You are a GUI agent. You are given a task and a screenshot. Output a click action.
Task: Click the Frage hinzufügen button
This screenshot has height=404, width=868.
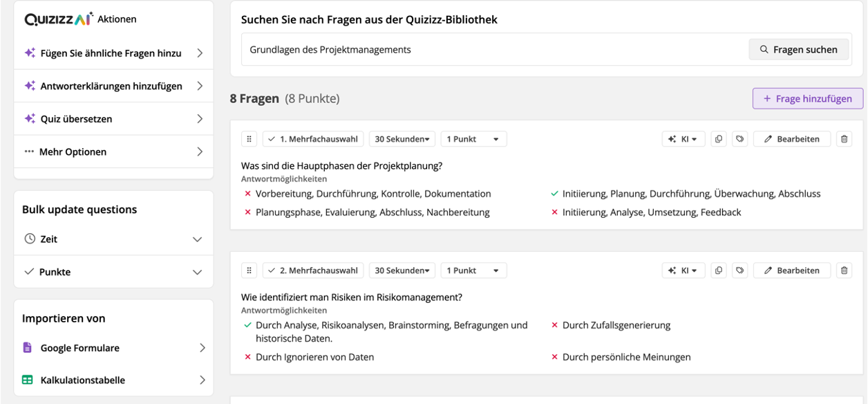[807, 99]
